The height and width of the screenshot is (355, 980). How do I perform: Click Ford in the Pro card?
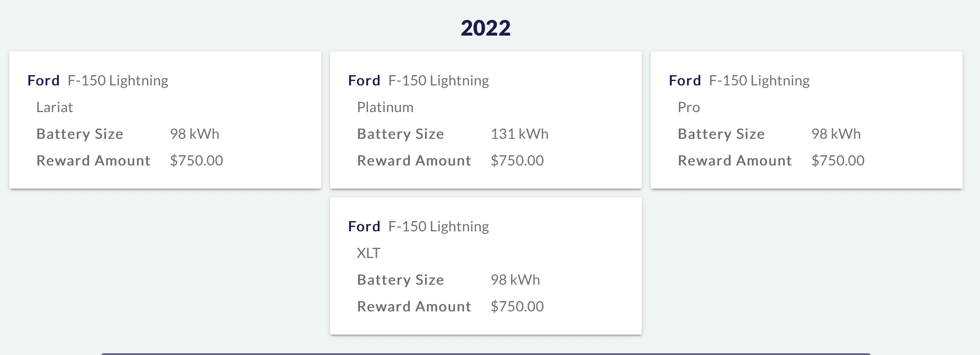click(685, 81)
